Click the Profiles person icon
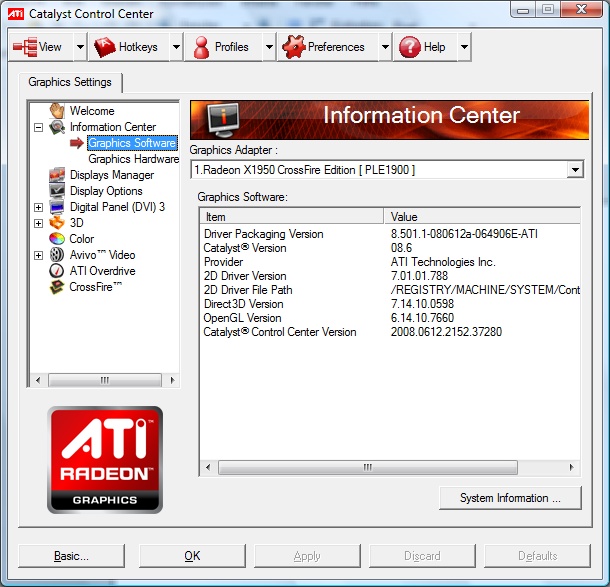 pyautogui.click(x=202, y=47)
